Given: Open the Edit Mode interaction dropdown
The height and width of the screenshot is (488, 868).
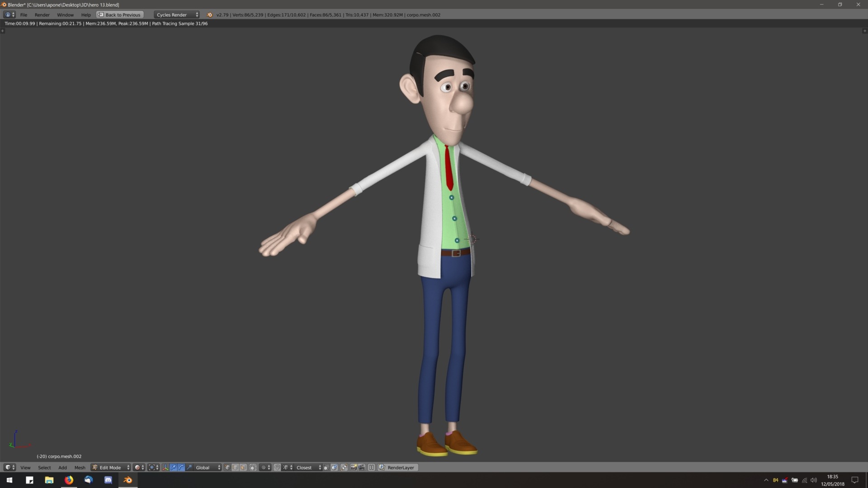Looking at the screenshot, I should click(111, 468).
